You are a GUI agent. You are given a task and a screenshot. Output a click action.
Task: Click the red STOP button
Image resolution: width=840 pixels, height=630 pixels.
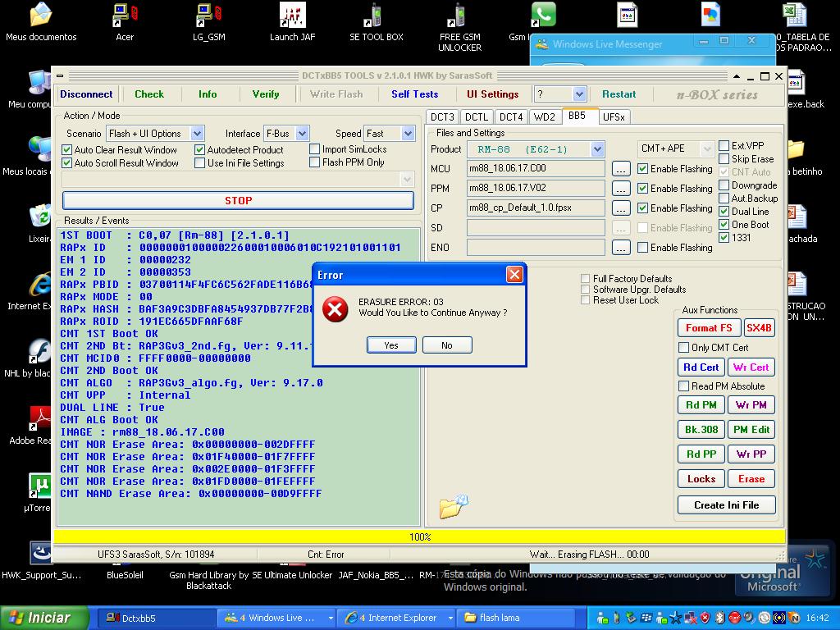(x=239, y=200)
